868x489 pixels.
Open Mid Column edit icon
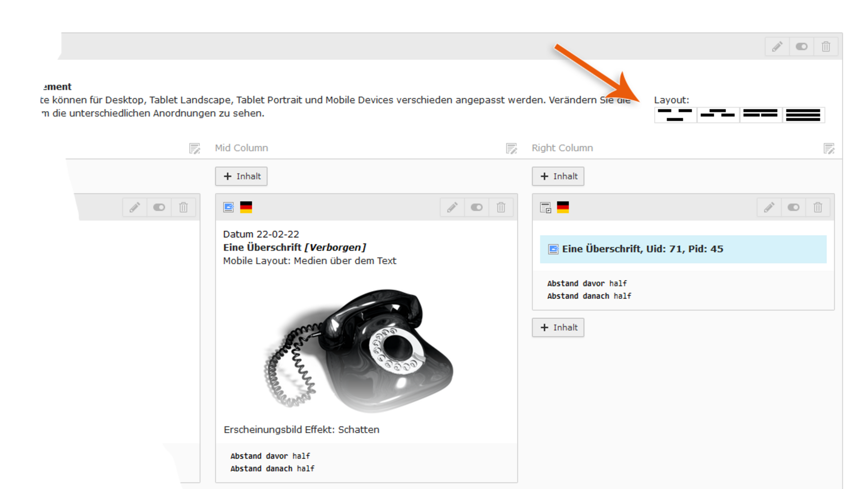click(x=511, y=148)
